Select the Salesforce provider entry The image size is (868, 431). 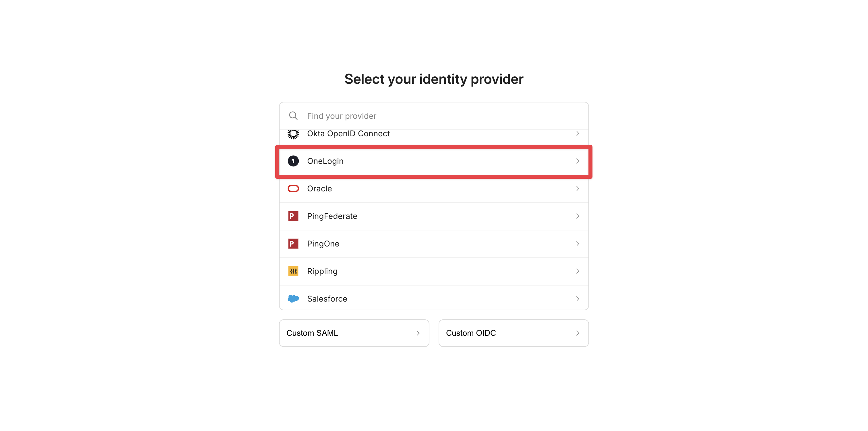coord(434,298)
